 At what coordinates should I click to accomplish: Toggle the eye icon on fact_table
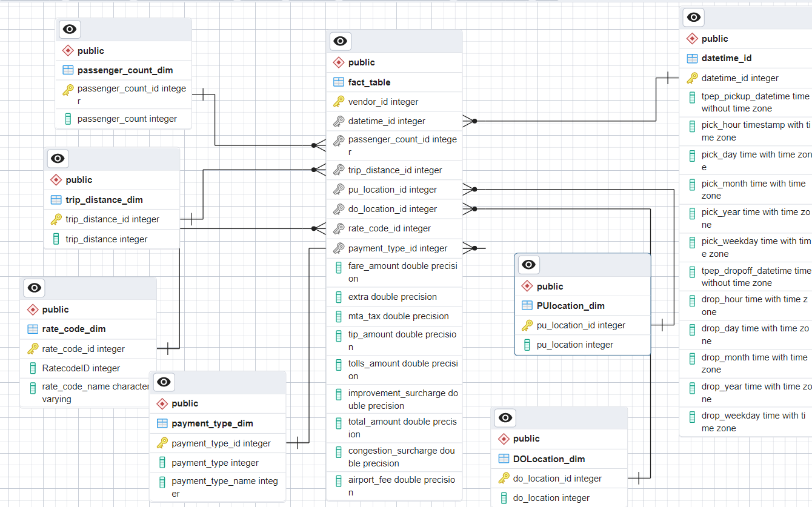point(340,41)
